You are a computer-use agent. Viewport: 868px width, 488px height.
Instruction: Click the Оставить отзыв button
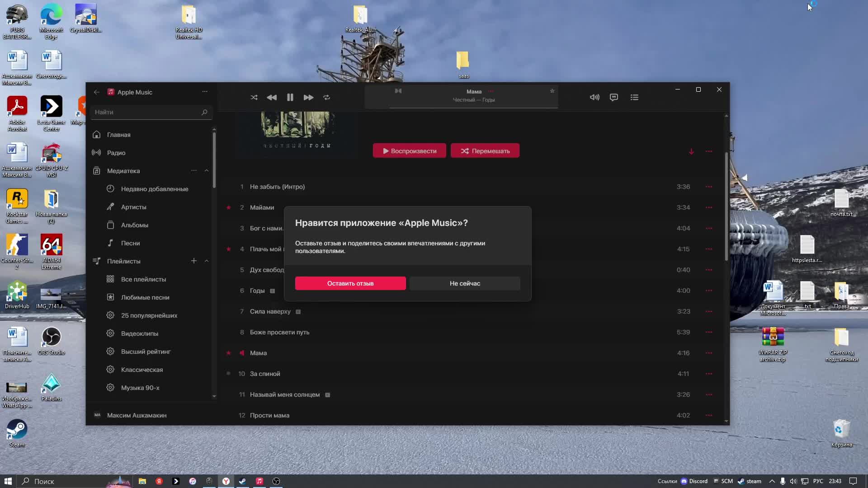(x=350, y=283)
